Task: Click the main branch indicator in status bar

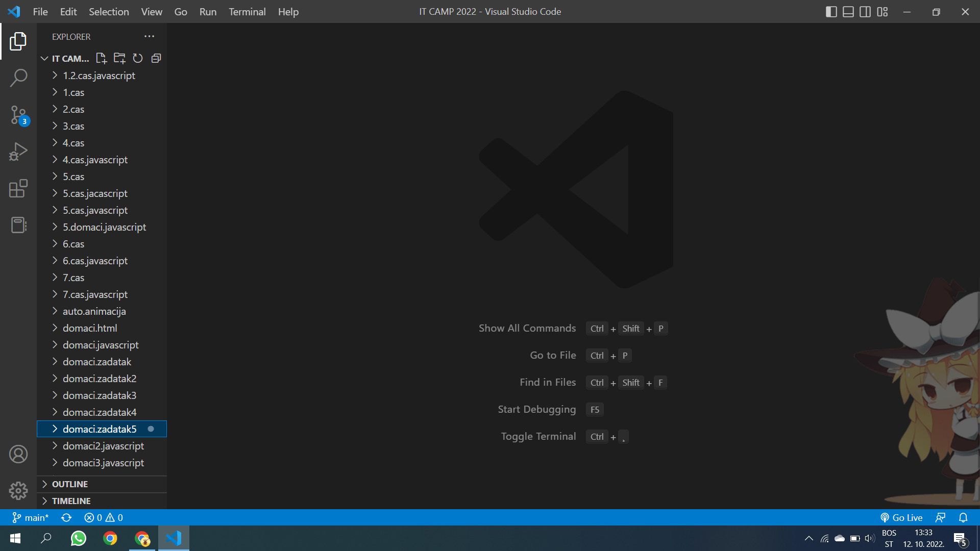Action: [x=31, y=517]
